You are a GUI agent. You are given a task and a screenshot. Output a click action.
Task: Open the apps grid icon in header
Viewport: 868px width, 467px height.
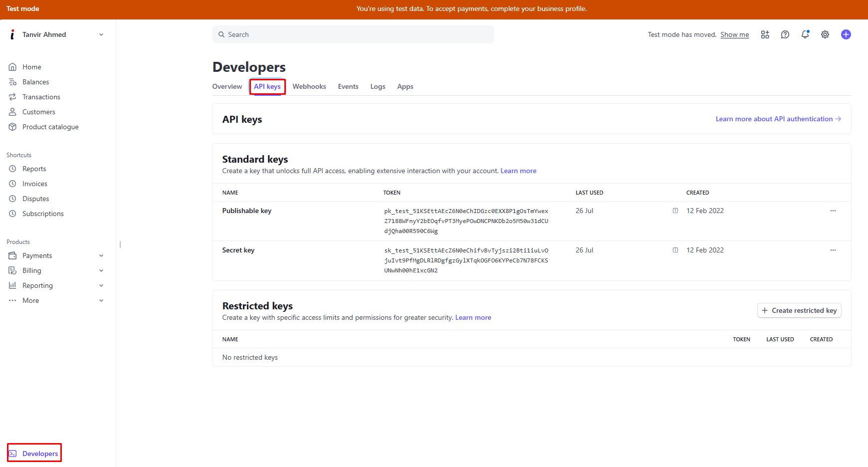tap(765, 34)
